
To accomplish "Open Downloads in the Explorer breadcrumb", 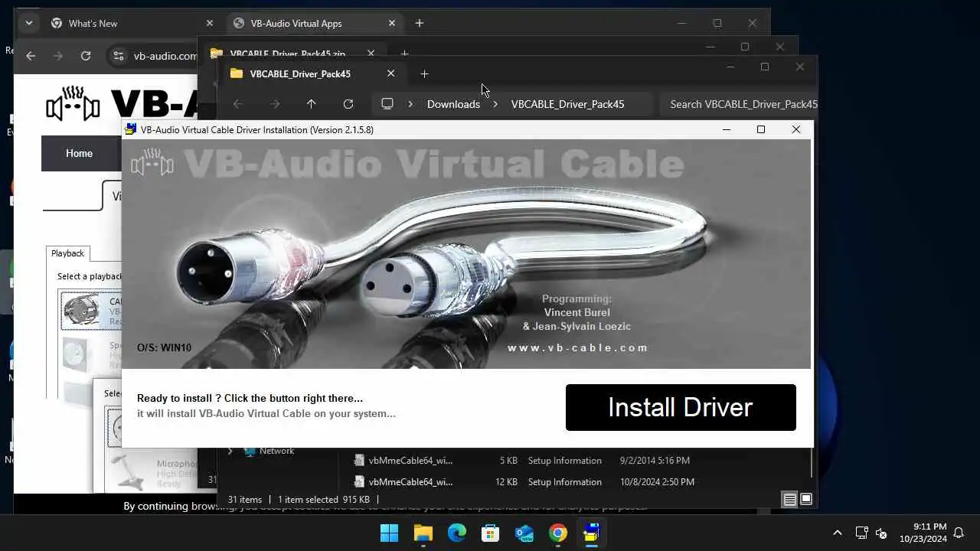I will tap(453, 104).
